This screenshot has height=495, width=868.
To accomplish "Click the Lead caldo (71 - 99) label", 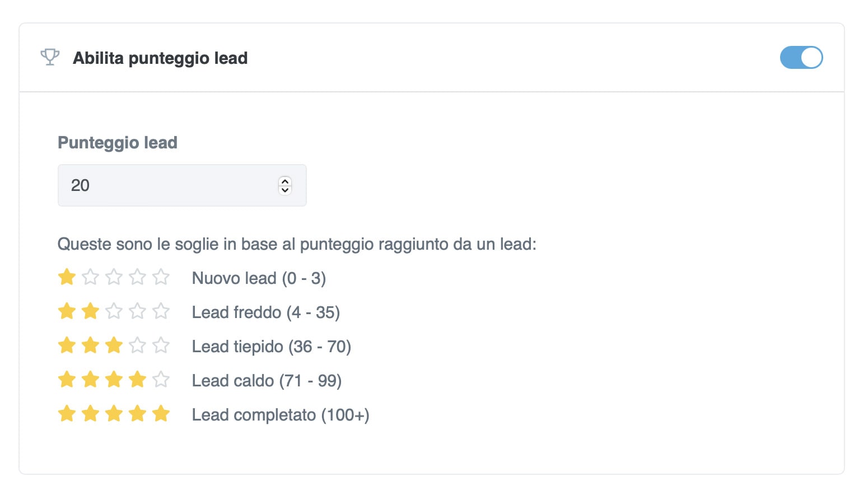I will pyautogui.click(x=267, y=381).
